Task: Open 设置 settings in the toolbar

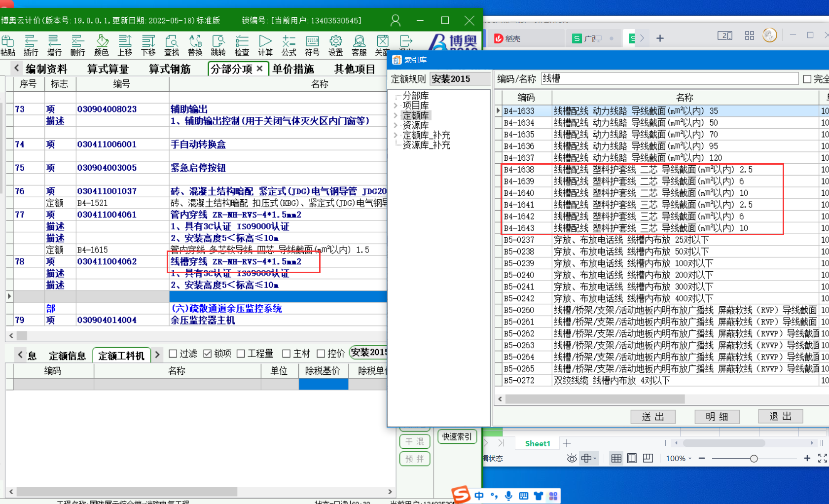Action: (x=336, y=45)
